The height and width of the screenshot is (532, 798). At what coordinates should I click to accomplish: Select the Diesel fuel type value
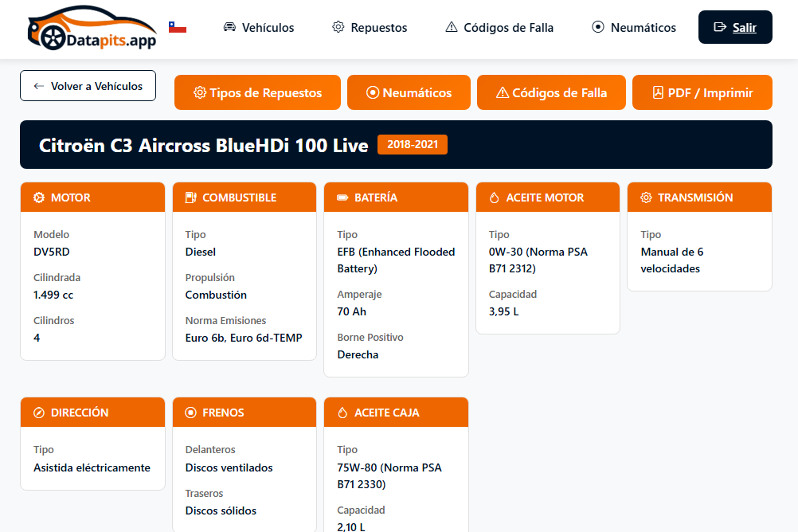201,252
